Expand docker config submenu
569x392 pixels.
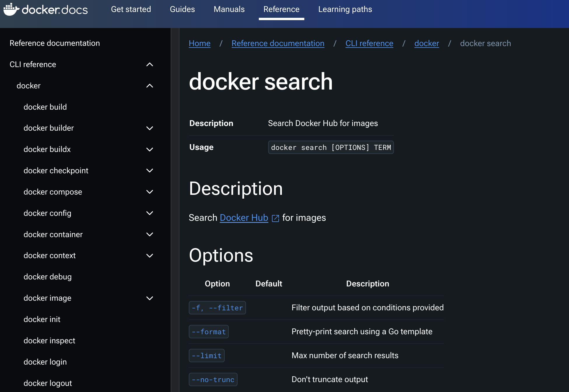click(x=149, y=213)
